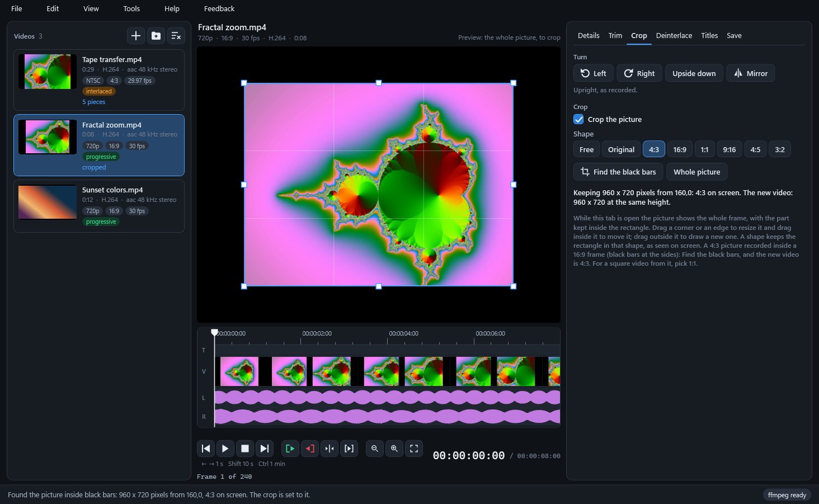This screenshot has width=819, height=504.
Task: Click the Whole picture button
Action: (697, 172)
